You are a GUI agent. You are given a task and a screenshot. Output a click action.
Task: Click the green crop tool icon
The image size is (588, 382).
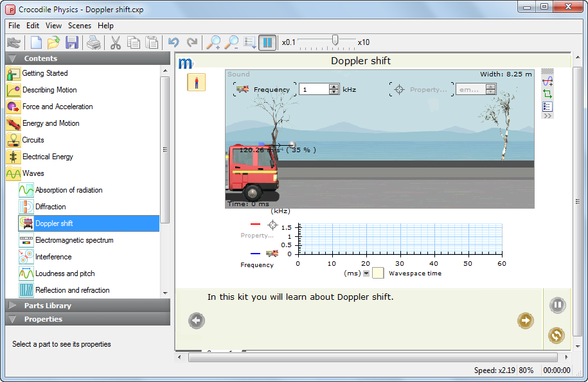(548, 94)
